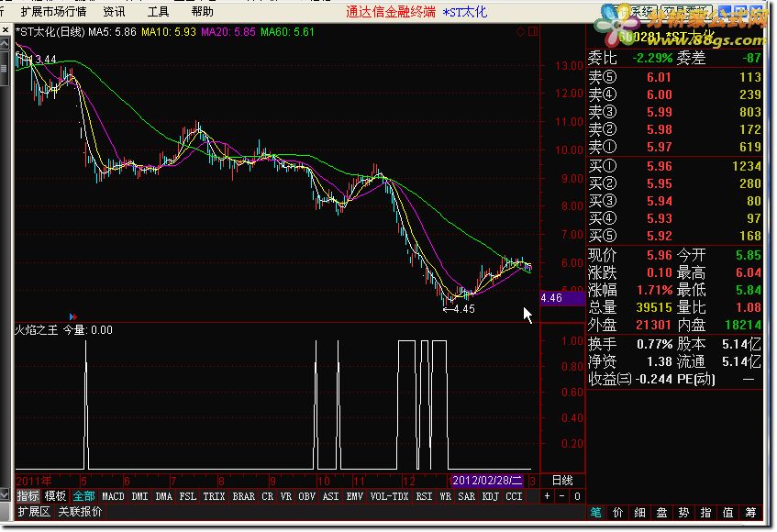777x532 pixels.
Task: Click the MA20: 5.85 label
Action: 228,32
